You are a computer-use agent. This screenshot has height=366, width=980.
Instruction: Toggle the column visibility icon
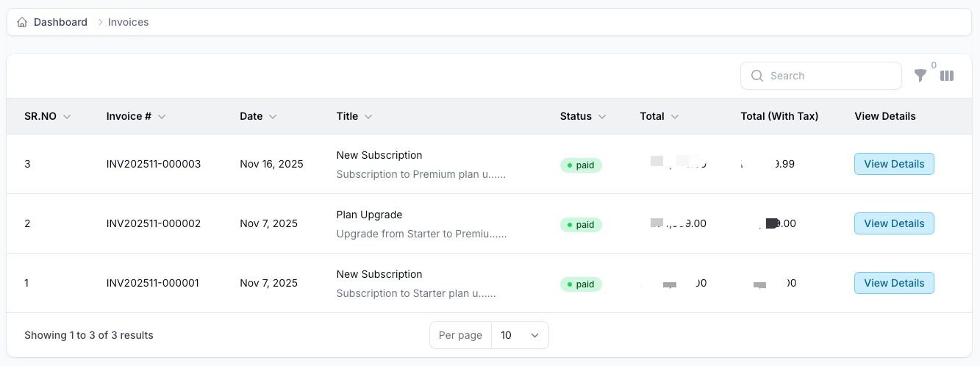pos(947,76)
